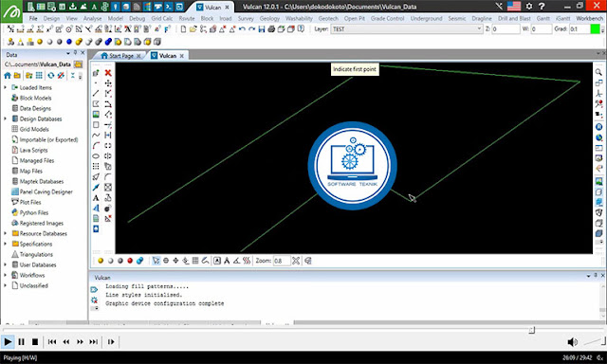
Task: Click the video seek bar handle
Action: 532,330
